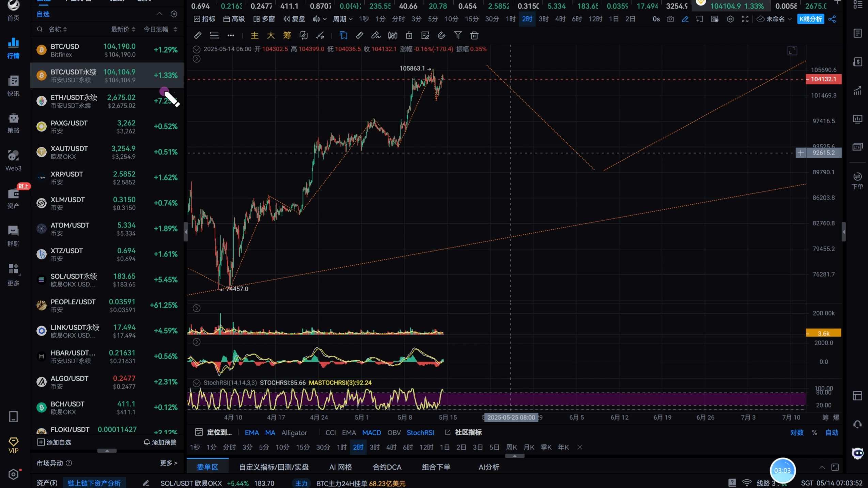Image resolution: width=868 pixels, height=488 pixels.
Task: Click the trash delete drawings icon
Action: point(474,35)
